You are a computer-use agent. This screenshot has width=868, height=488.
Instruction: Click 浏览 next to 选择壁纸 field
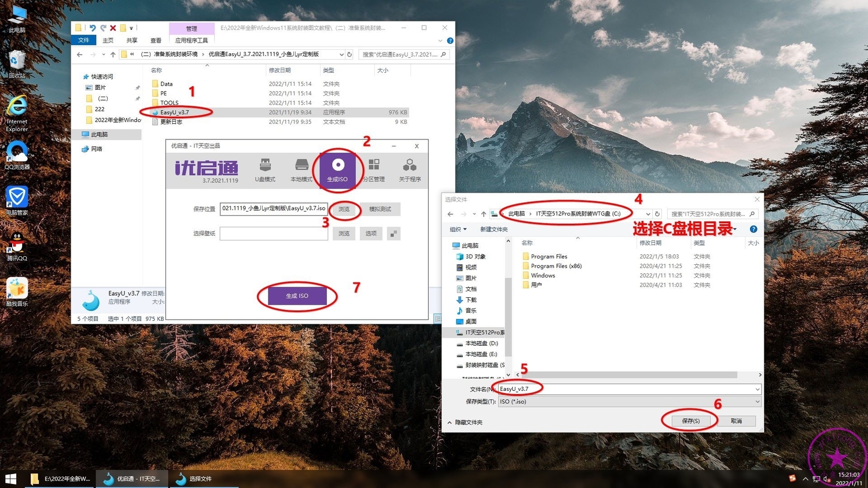(x=344, y=234)
